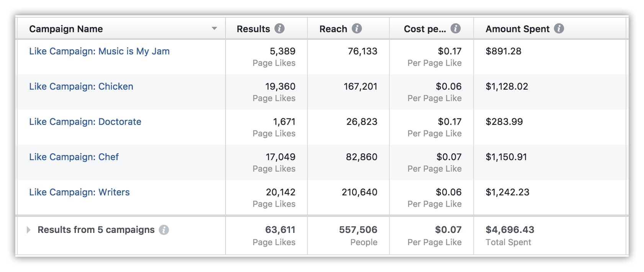644x272 pixels.
Task: Open the Like Campaign: Writers link
Action: pyautogui.click(x=79, y=192)
